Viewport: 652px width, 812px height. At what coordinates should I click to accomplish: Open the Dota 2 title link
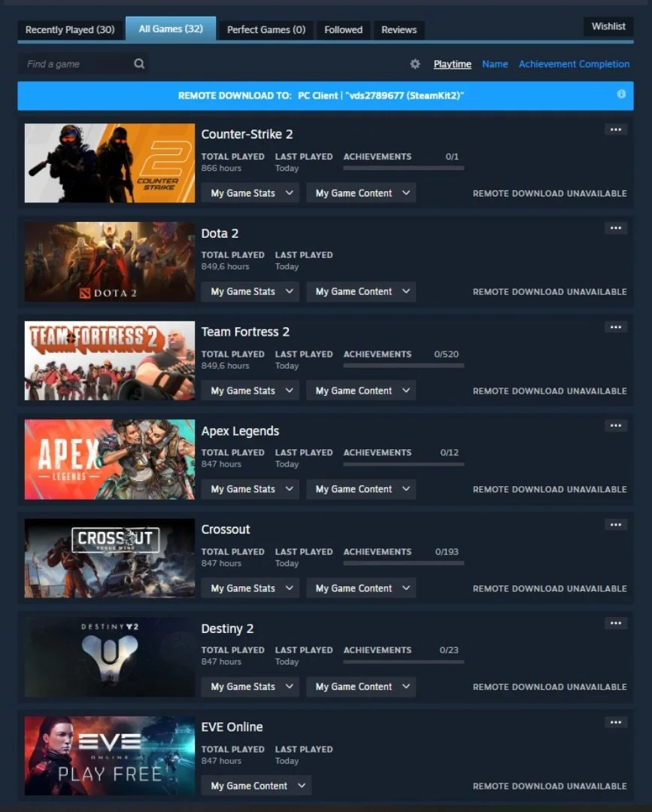click(x=220, y=233)
